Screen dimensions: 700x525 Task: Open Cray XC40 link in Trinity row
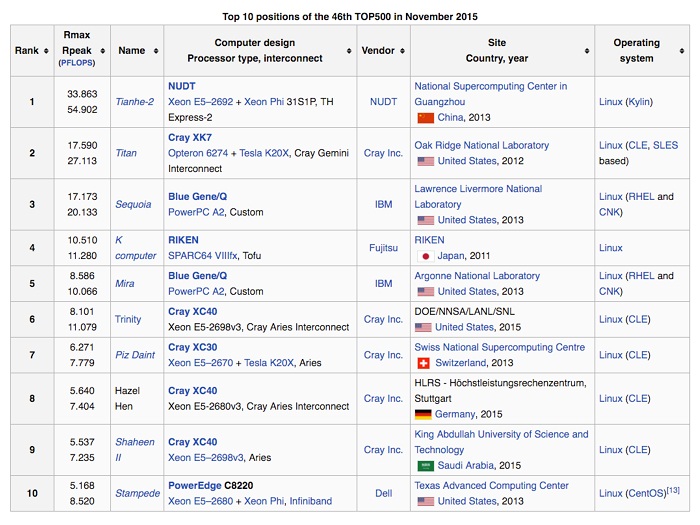click(x=192, y=312)
